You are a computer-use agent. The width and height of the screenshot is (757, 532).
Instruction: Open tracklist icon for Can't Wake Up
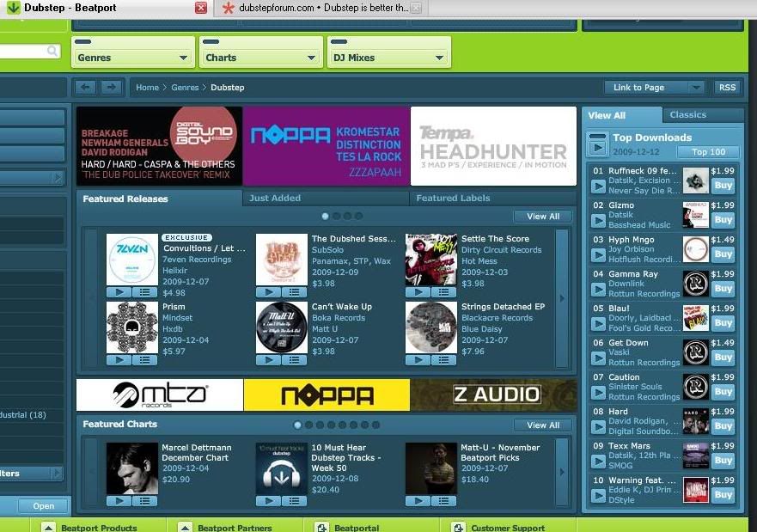[294, 360]
